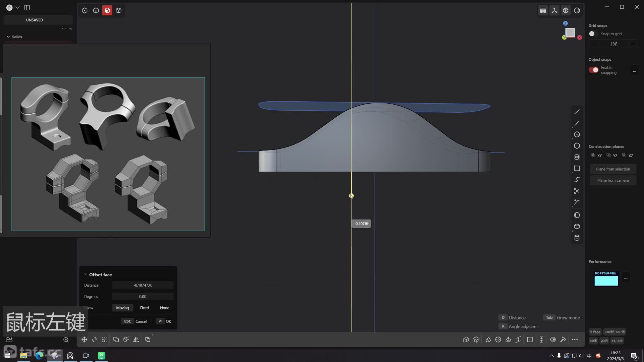Toggle the active red face selection mode
Screen dimensions: 644x362
107,10
